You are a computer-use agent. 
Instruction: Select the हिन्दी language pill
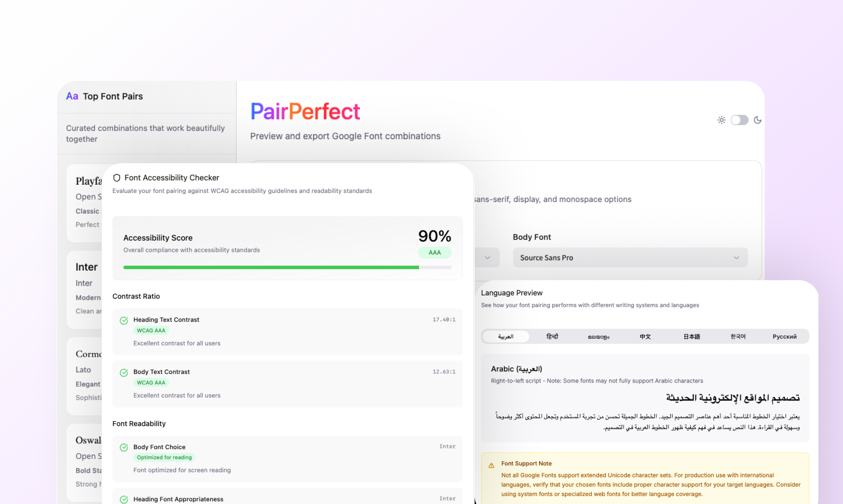click(x=552, y=336)
